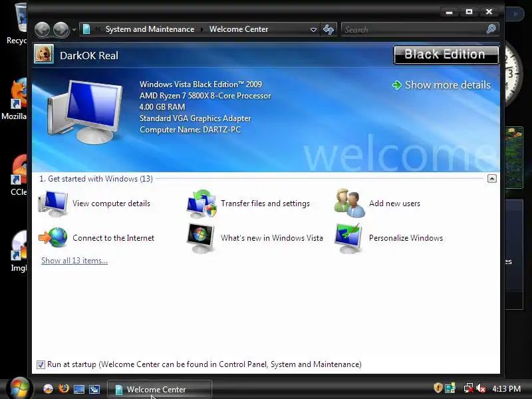Click Show desktop in quick launch
532x399 pixels.
79,389
